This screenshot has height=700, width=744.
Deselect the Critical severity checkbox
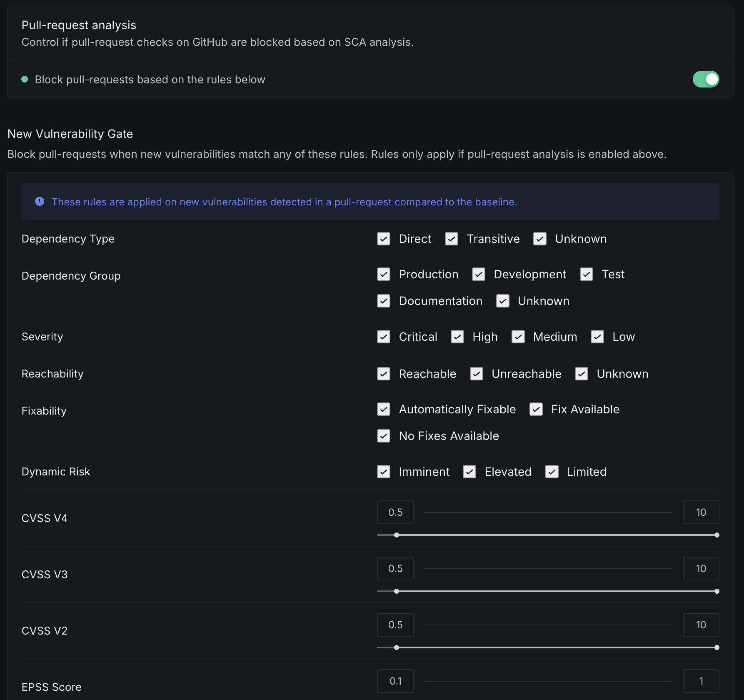click(383, 337)
